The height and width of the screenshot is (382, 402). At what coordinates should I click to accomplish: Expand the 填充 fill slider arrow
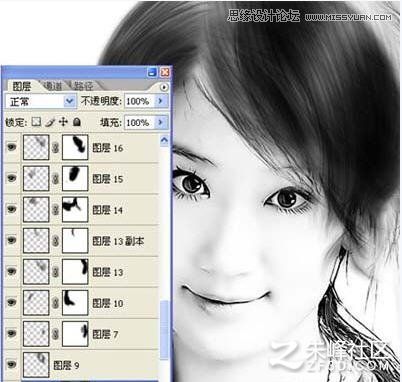(x=160, y=122)
